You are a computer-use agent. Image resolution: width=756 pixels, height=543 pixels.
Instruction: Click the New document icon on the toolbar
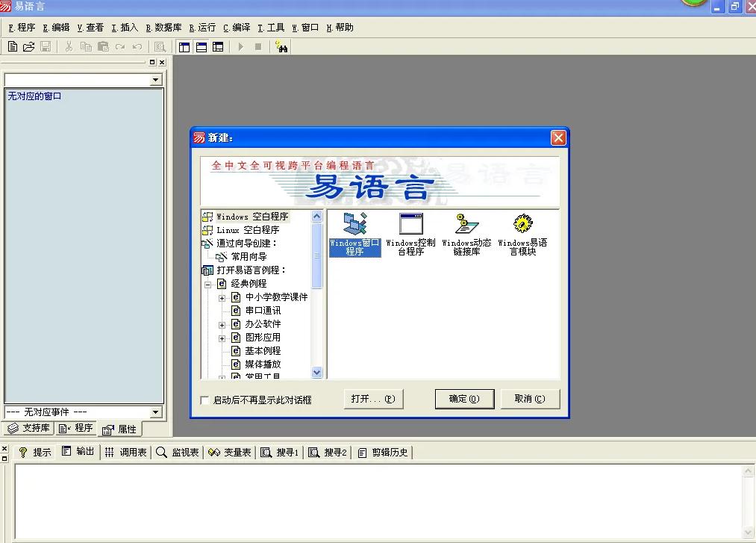(12, 46)
